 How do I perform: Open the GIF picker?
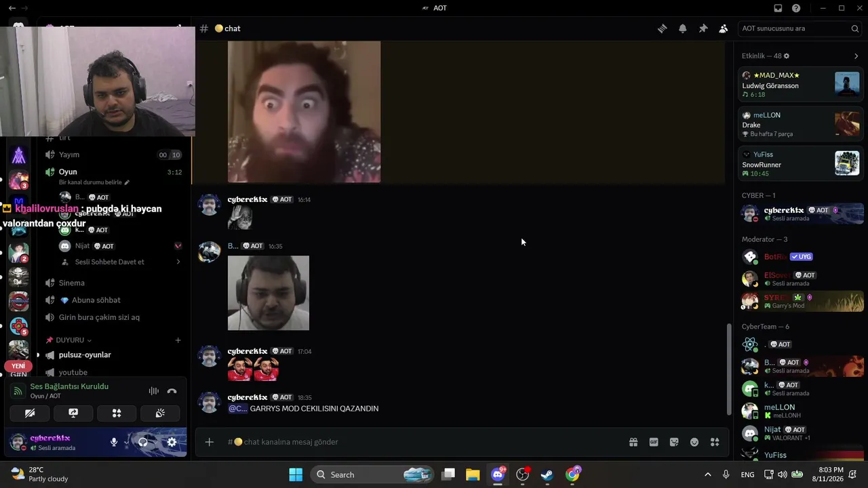(x=654, y=442)
